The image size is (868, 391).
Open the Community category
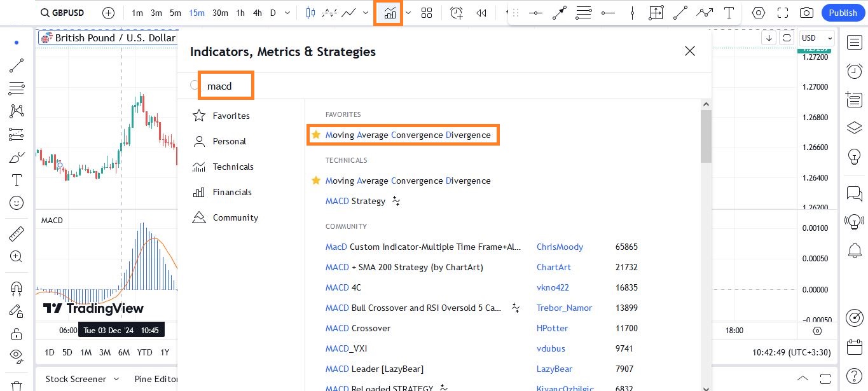(235, 217)
